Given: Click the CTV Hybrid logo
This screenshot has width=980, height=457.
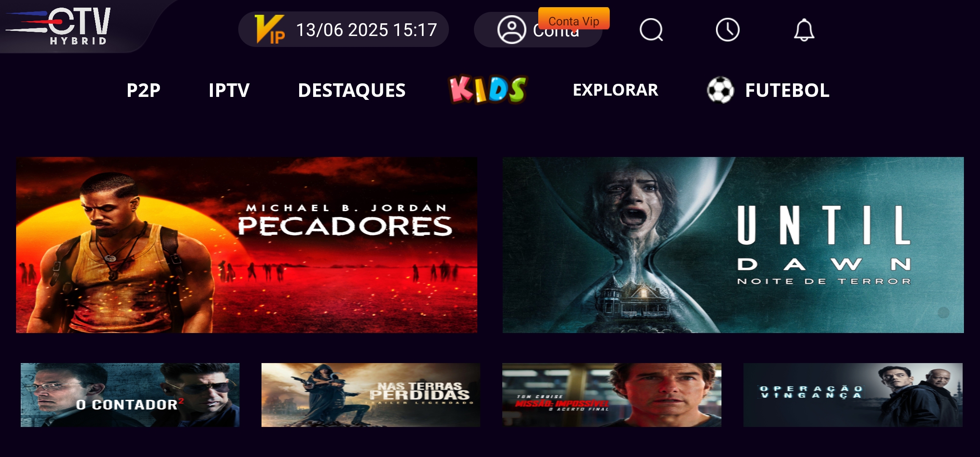Looking at the screenshot, I should point(59,25).
